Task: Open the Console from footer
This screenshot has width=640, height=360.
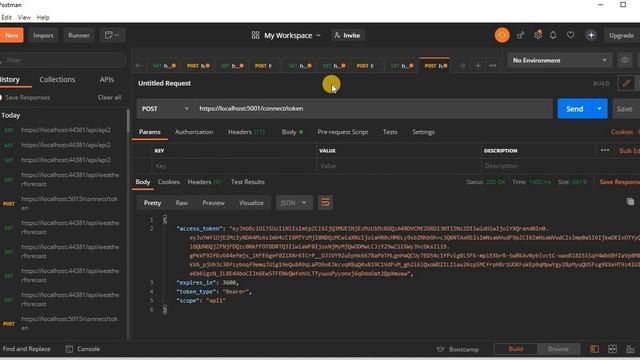Action: pyautogui.click(x=83, y=349)
